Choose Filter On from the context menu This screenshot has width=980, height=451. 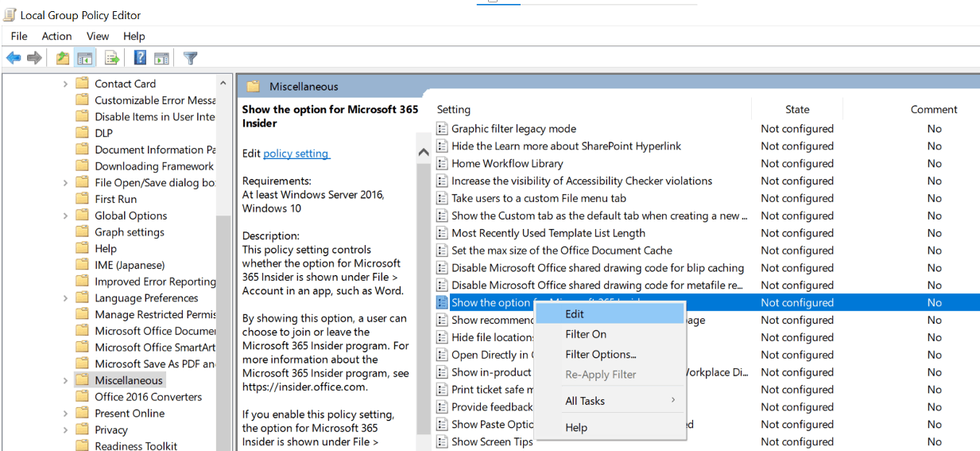(x=610, y=334)
